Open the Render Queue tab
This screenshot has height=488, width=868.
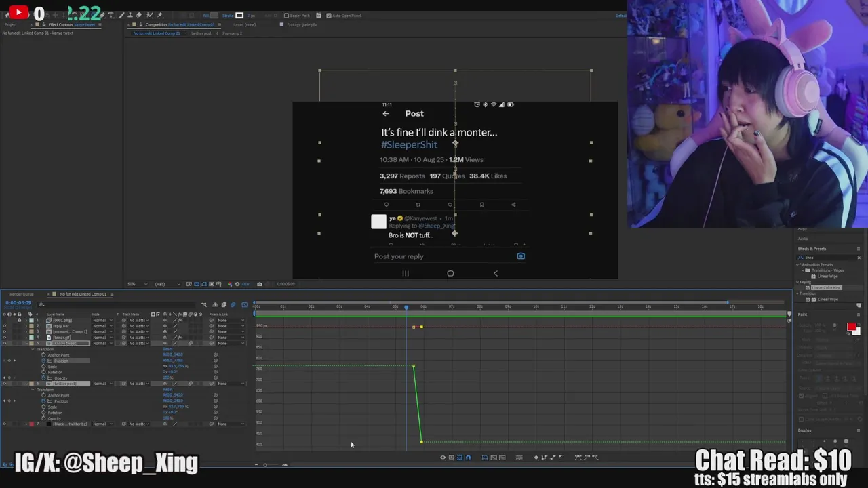(22, 293)
